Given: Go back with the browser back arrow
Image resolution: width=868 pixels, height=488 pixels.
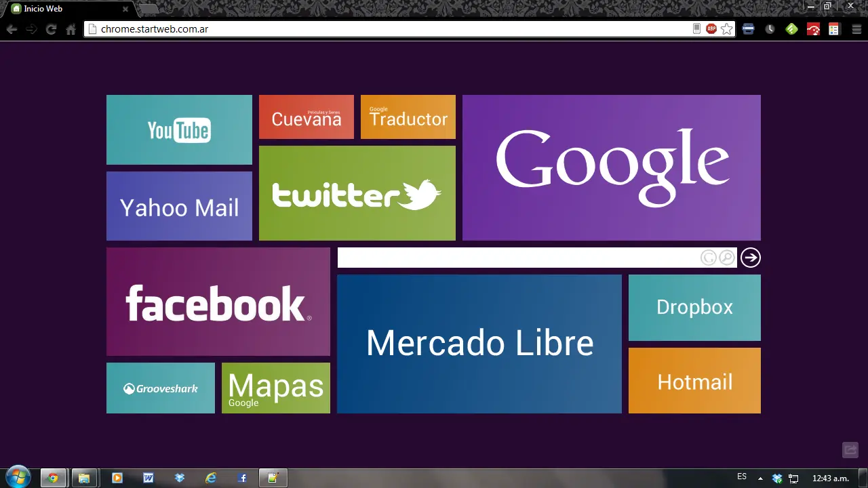Looking at the screenshot, I should coord(12,29).
